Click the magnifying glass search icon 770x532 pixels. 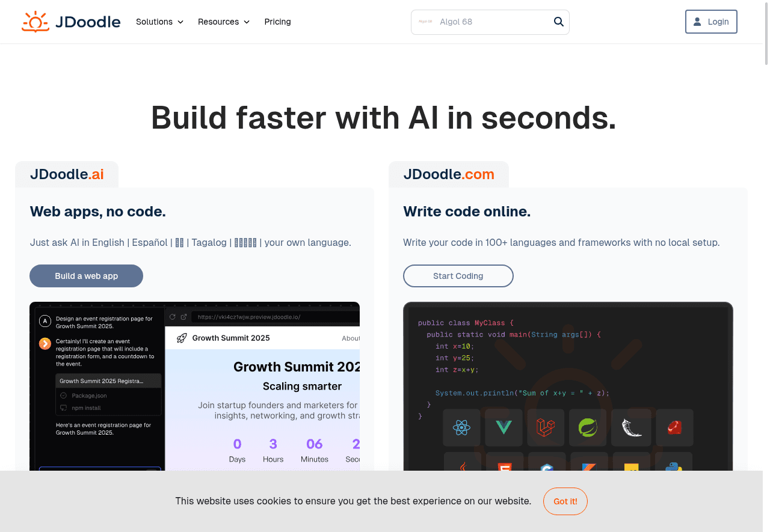[x=558, y=22]
